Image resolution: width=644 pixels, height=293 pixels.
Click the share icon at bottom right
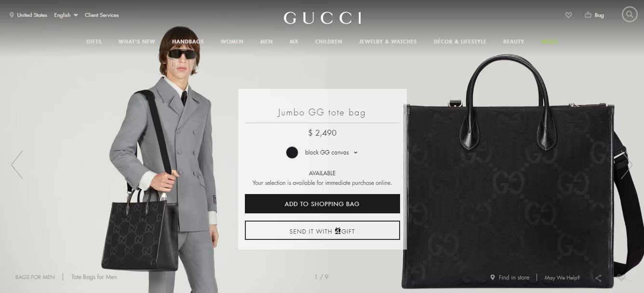[x=598, y=278]
